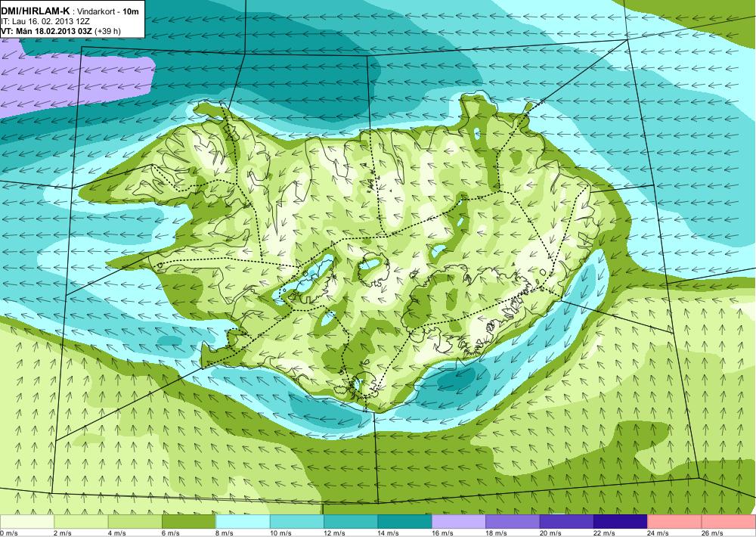Image resolution: width=756 pixels, height=537 pixels.
Task: Pick the dark green swatch between 6 and 8 m/s
Action: [x=189, y=522]
